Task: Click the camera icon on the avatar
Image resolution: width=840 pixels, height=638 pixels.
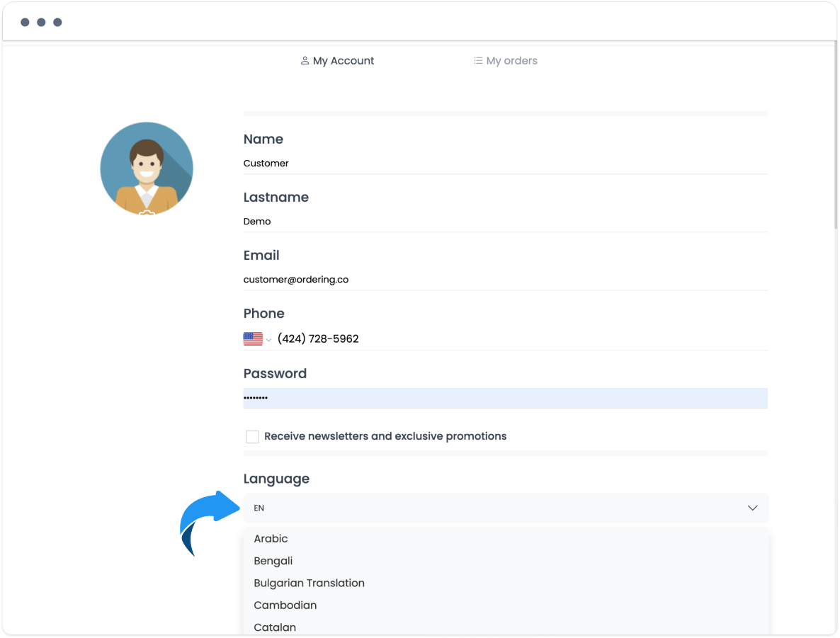Action: coord(147,212)
